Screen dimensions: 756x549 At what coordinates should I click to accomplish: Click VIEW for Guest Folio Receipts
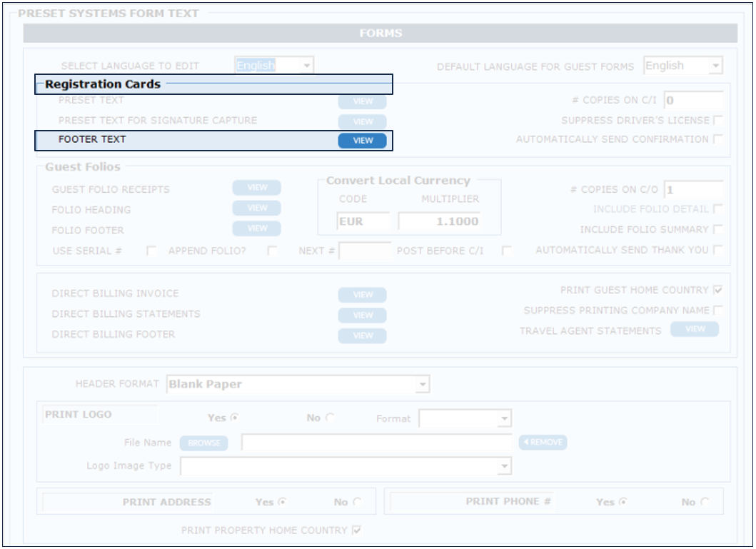coord(256,188)
